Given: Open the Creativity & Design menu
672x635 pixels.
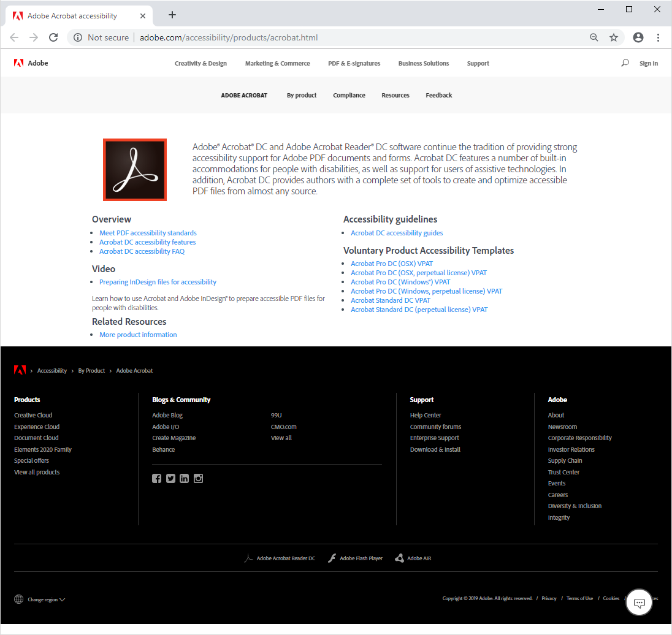Looking at the screenshot, I should 200,63.
